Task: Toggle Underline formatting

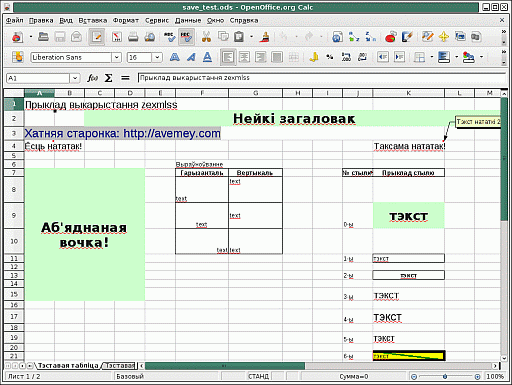Action: 207,57
